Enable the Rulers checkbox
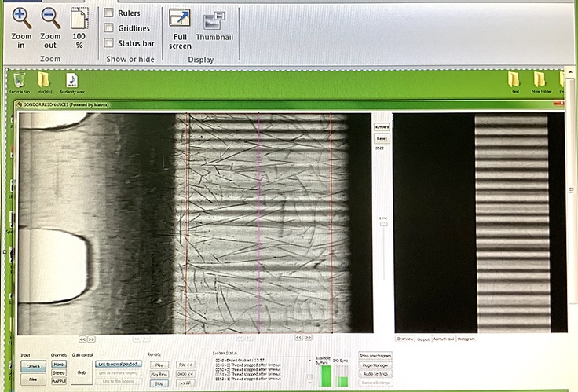578x392 pixels. pyautogui.click(x=109, y=13)
